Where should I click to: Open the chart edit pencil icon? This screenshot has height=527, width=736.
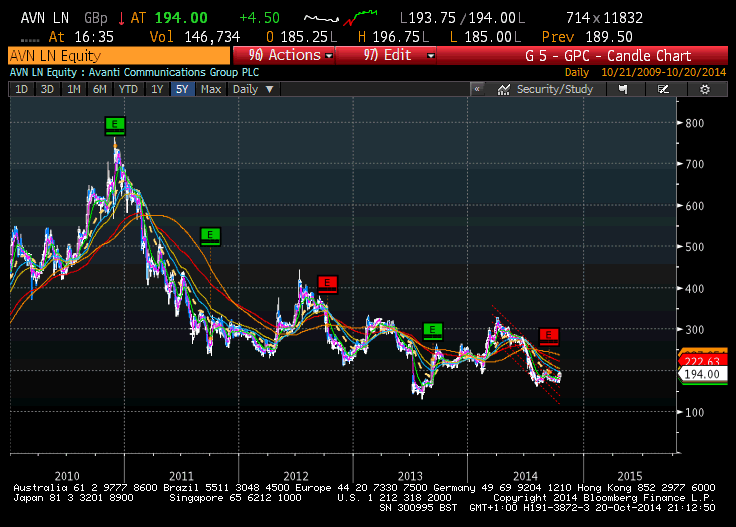pyautogui.click(x=663, y=89)
